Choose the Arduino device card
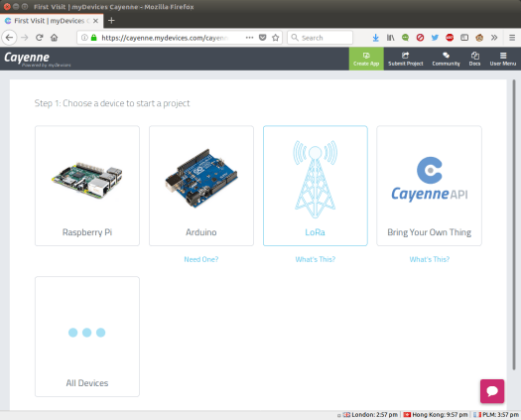Viewport: 521px width, 420px height. [x=201, y=186]
